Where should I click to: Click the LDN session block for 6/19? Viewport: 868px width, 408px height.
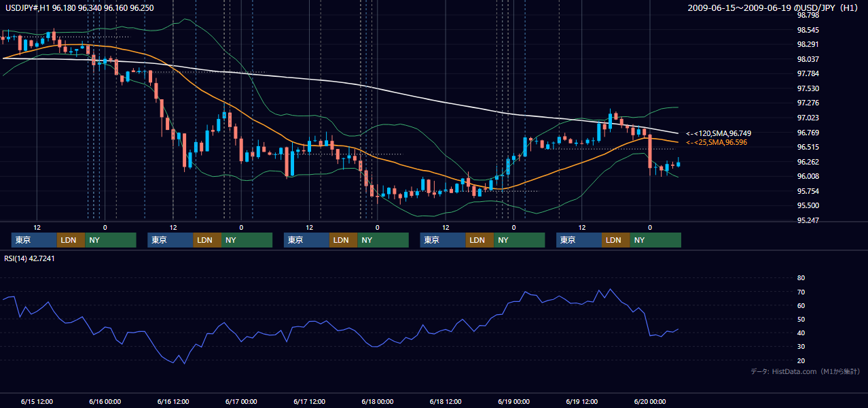tap(615, 240)
